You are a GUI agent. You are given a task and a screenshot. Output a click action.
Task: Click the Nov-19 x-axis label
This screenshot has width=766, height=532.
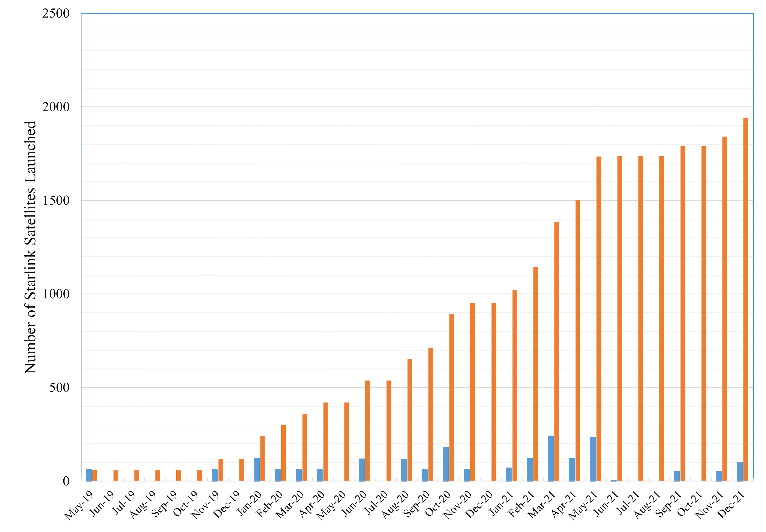pyautogui.click(x=205, y=505)
